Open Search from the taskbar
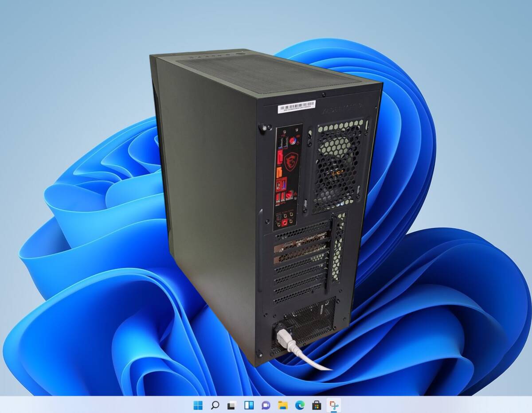This screenshot has height=413, width=532. click(215, 405)
